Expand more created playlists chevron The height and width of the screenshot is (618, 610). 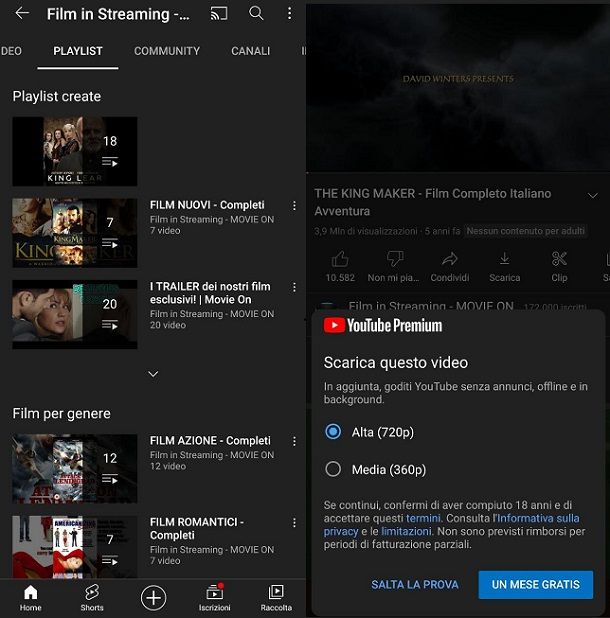[x=153, y=373]
